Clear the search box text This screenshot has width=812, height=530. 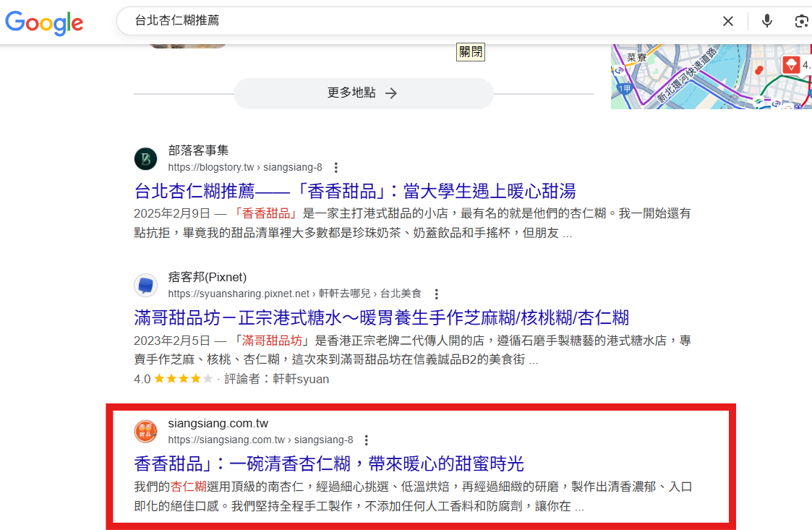[728, 21]
